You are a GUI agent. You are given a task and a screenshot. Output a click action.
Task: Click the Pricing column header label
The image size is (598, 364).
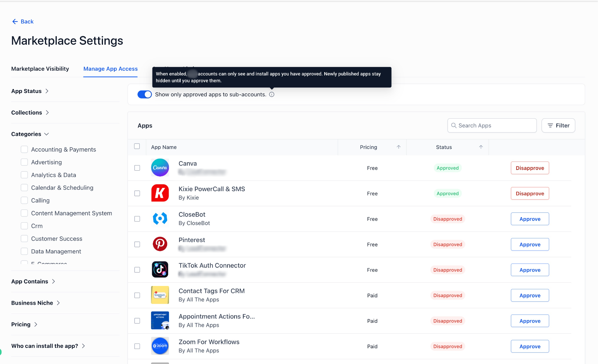[x=368, y=147]
